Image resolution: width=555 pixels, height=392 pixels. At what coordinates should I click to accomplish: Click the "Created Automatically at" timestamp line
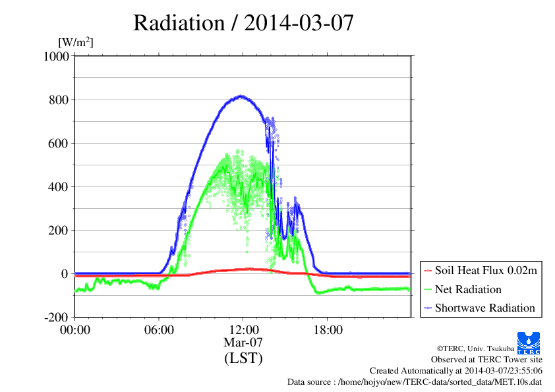click(456, 371)
